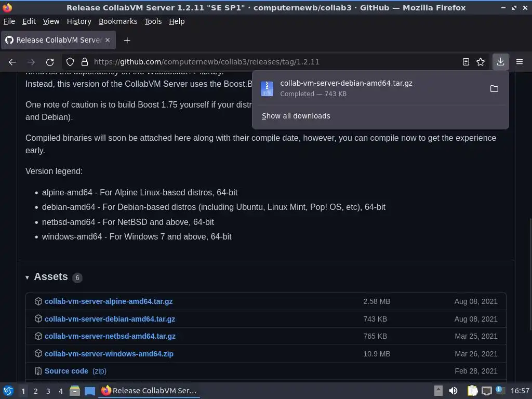The image size is (532, 399).
Task: Click Show all downloads
Action: pyautogui.click(x=296, y=116)
